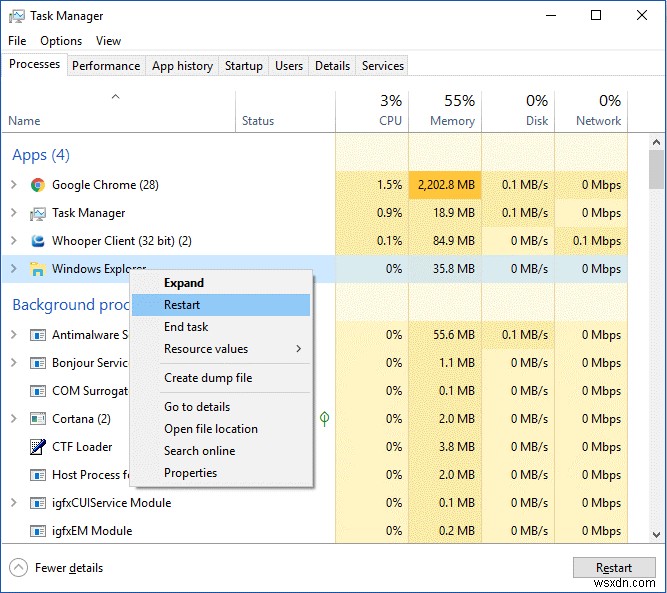The image size is (667, 593).
Task: Click the Restart button at bottom right
Action: (614, 567)
